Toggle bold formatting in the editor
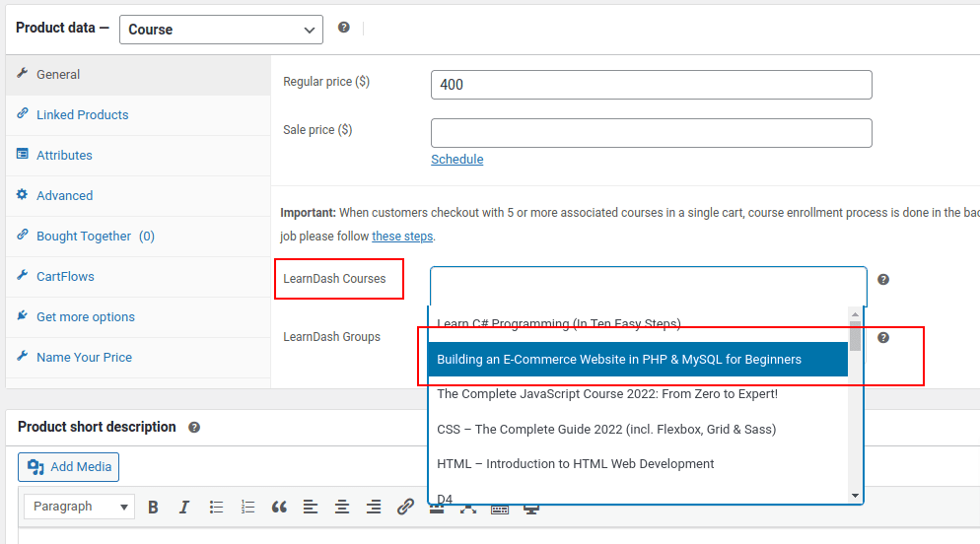980x544 pixels. (153, 508)
